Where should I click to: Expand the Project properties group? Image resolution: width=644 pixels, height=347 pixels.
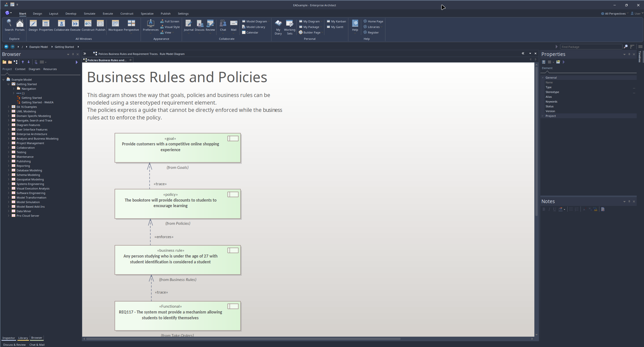tap(543, 116)
